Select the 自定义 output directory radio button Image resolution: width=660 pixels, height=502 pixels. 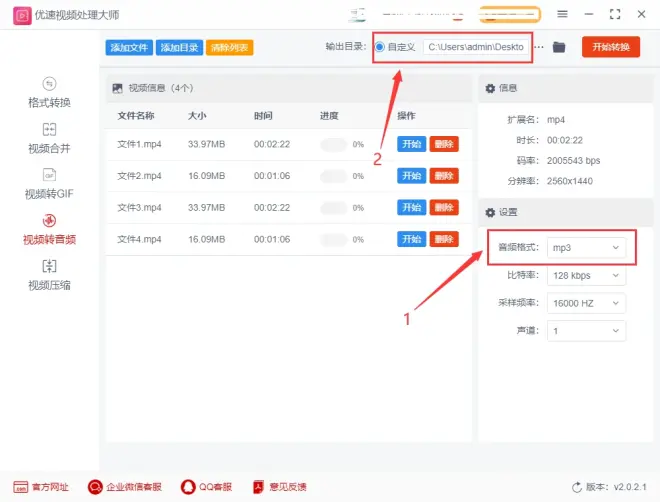pos(380,47)
